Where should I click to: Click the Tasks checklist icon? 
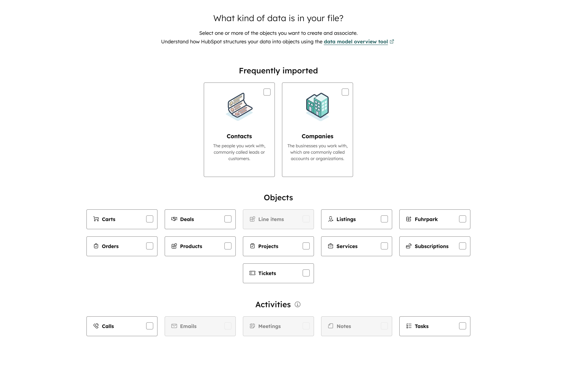[x=409, y=326]
